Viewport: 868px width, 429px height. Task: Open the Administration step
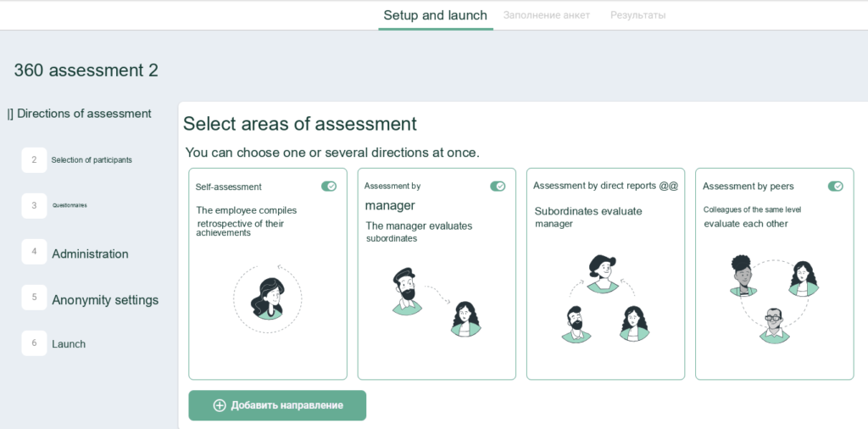[90, 254]
